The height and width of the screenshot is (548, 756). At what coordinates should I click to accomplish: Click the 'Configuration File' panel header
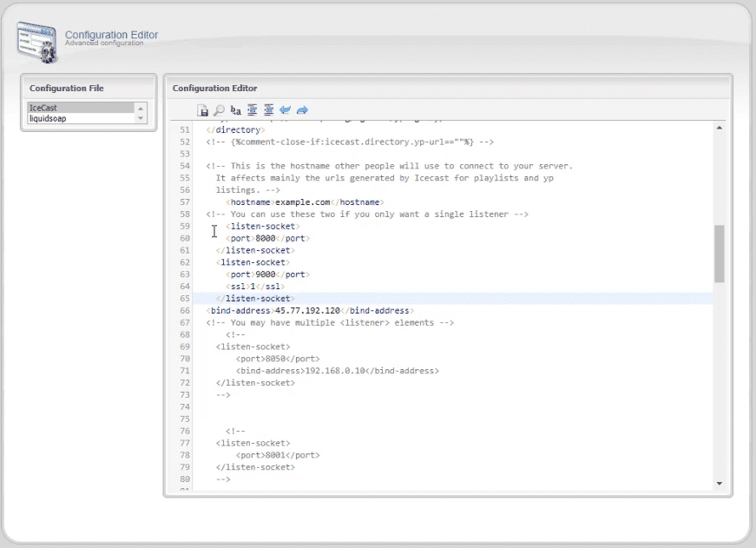point(67,89)
